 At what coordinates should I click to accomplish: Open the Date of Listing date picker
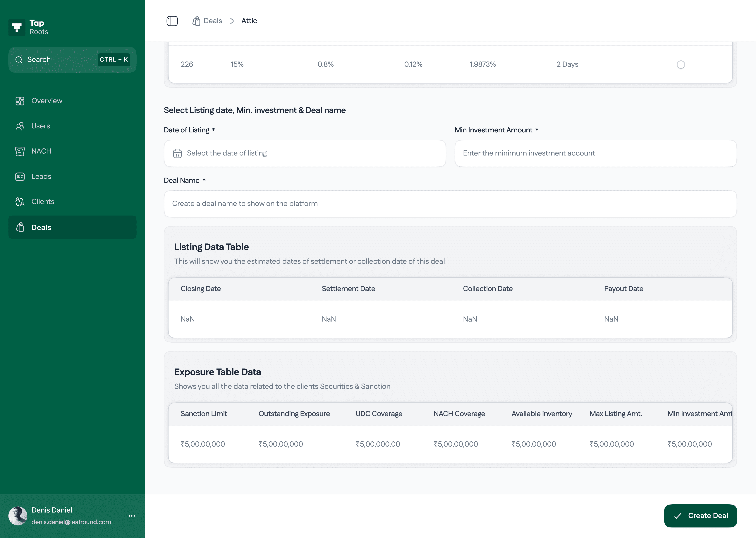pyautogui.click(x=305, y=153)
